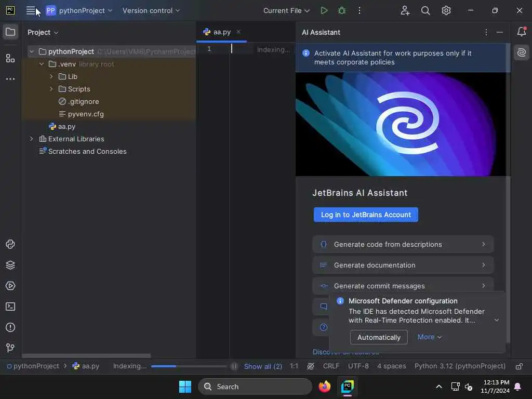532x399 pixels.
Task: Click Show all (2) background tasks link
Action: 263,366
